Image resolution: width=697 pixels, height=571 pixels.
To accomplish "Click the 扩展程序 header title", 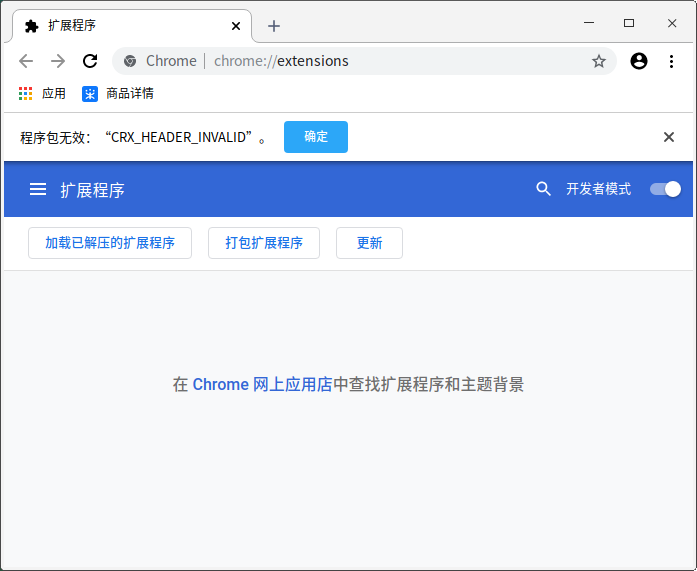I will (92, 190).
